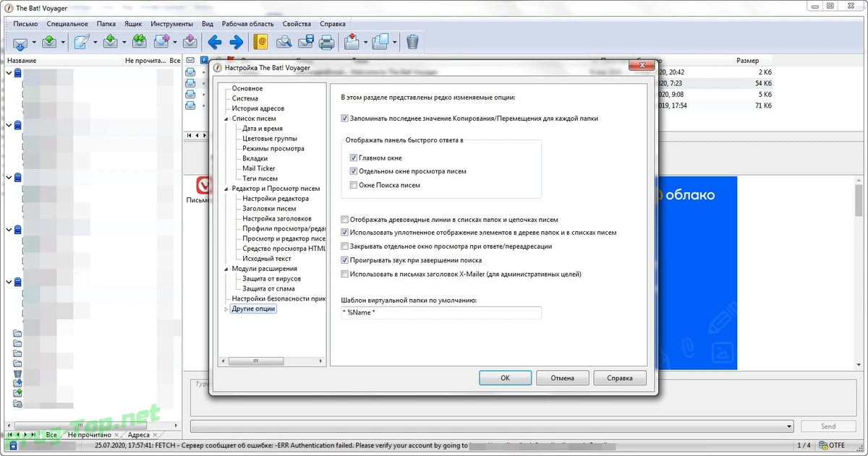Click the Send queued mail toolbar icon
This screenshot has width=868, height=456.
pos(49,42)
